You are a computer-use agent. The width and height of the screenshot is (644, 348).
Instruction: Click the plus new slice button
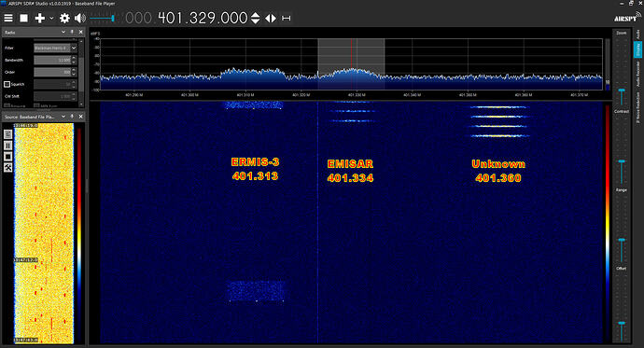[x=40, y=18]
